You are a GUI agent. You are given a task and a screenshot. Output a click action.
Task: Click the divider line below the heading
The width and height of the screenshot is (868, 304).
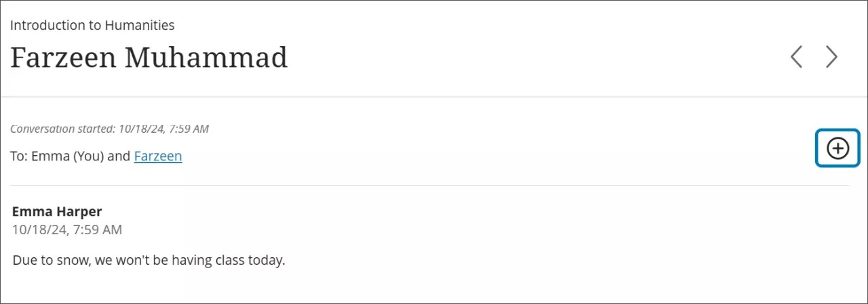tap(434, 97)
